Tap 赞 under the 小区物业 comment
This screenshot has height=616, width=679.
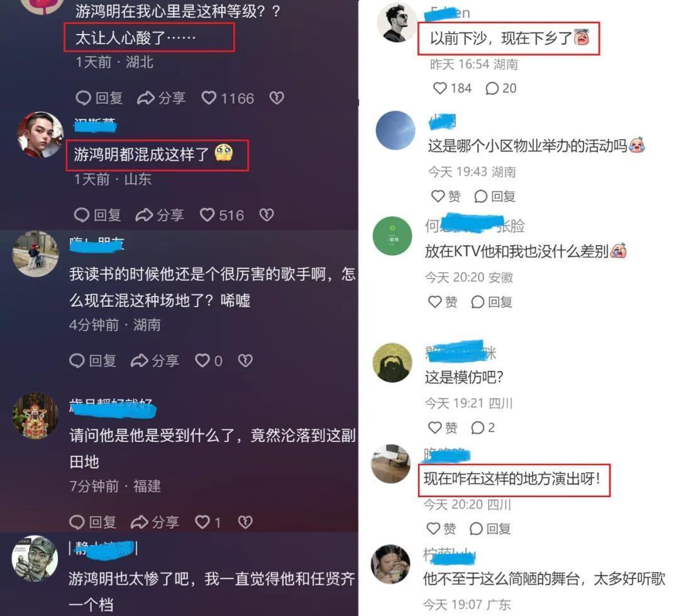click(446, 197)
